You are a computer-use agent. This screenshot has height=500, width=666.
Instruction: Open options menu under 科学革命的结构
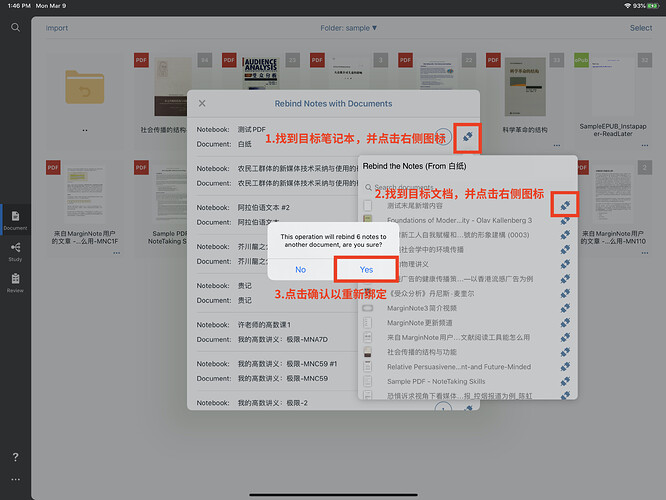(556, 146)
